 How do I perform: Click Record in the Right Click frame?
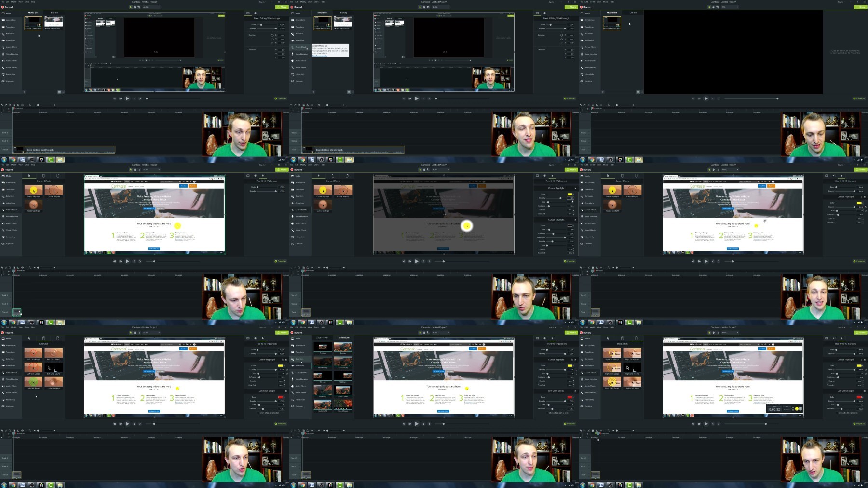point(585,333)
